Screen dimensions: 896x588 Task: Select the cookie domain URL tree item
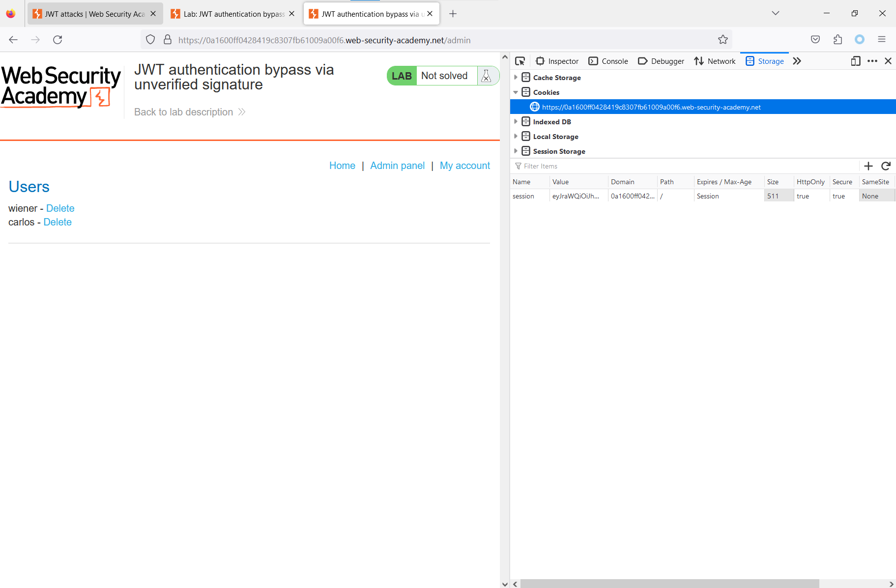coord(703,107)
